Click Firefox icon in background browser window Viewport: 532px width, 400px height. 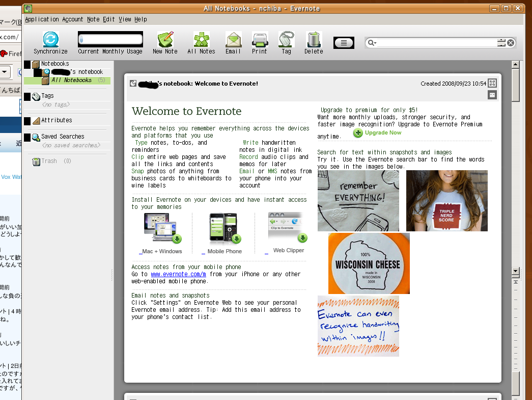tap(4, 54)
